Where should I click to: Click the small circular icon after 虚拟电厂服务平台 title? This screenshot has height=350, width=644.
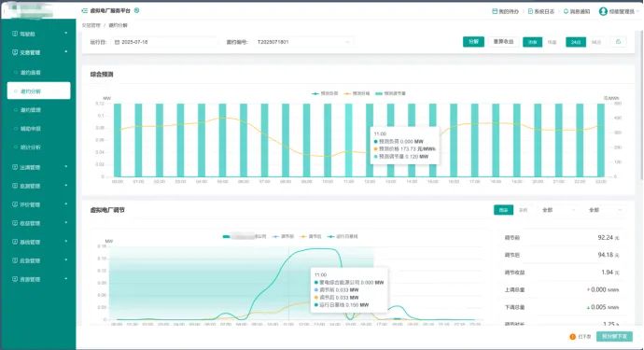point(137,10)
